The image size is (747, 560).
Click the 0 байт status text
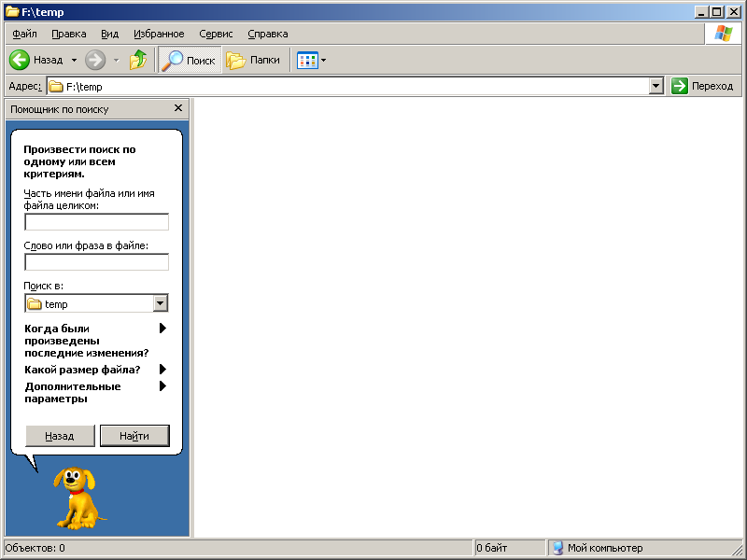pos(492,548)
